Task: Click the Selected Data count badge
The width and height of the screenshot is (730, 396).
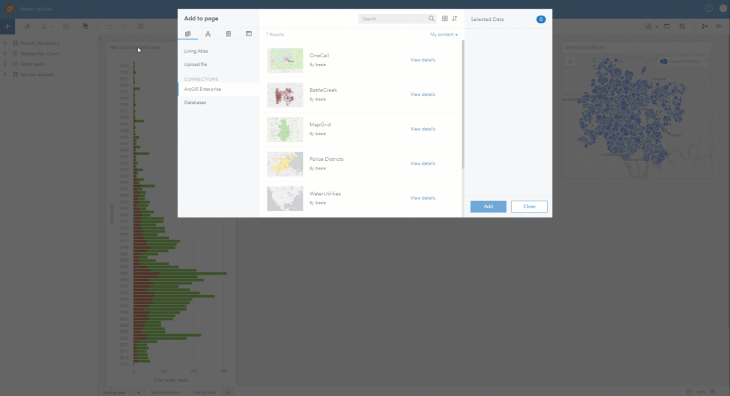Action: pos(541,19)
